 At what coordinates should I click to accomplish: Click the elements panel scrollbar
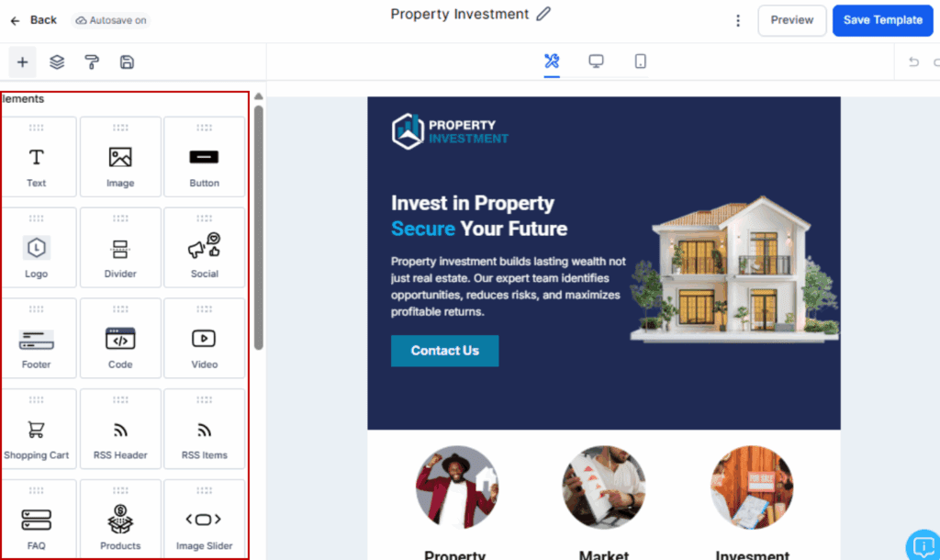click(x=258, y=228)
